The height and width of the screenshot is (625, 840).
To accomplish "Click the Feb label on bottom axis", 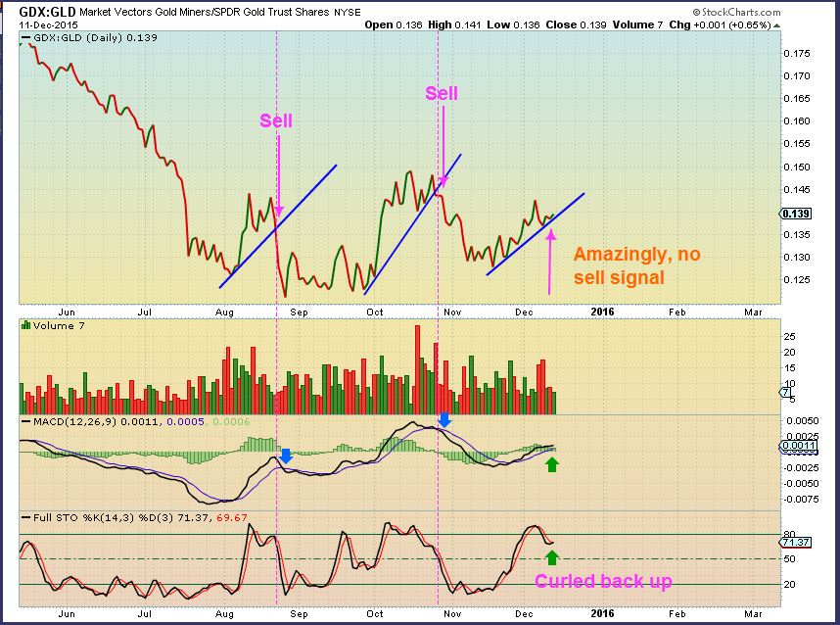I will (677, 614).
